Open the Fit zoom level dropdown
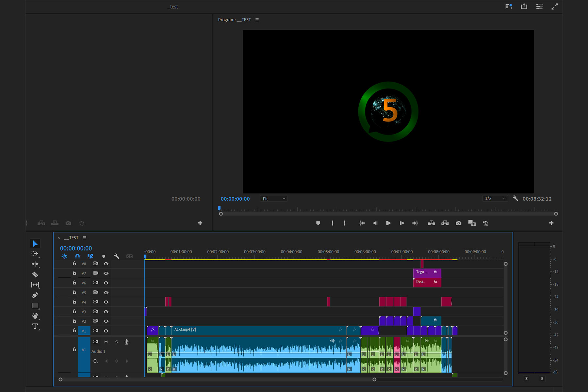The height and width of the screenshot is (392, 588). [x=274, y=199]
